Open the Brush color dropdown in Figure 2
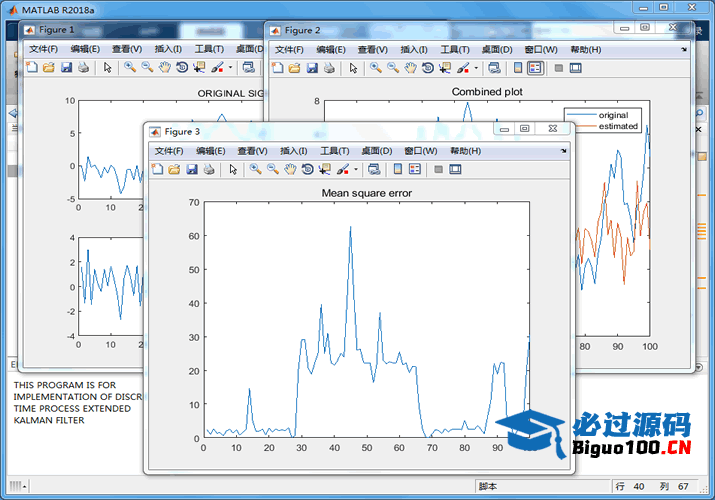715x500 pixels. 476,68
